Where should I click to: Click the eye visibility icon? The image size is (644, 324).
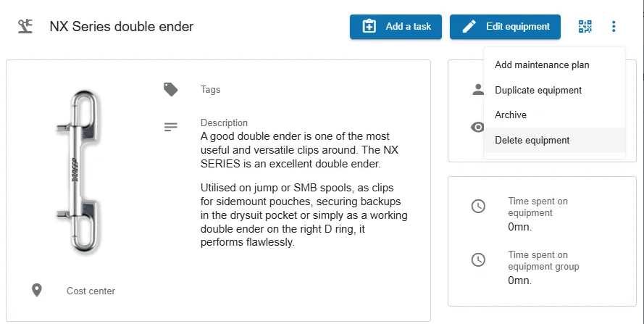tap(477, 127)
